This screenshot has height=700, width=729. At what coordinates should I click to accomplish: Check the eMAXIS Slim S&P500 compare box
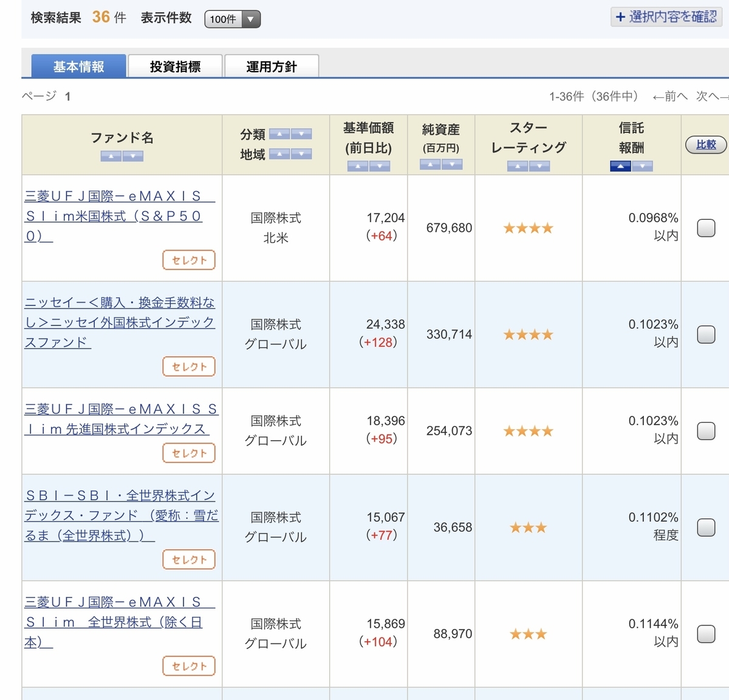(706, 228)
